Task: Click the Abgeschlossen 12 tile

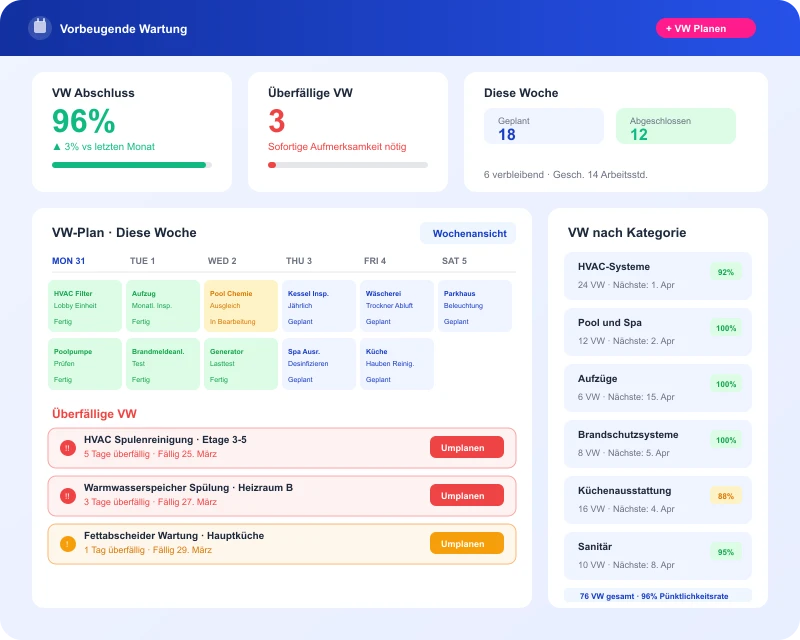Action: (676, 126)
